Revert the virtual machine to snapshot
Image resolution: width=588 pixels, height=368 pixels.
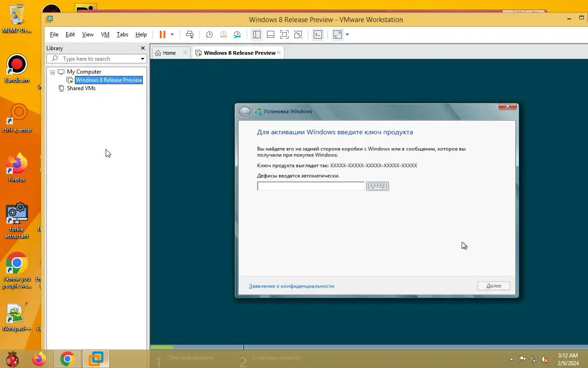tap(223, 34)
